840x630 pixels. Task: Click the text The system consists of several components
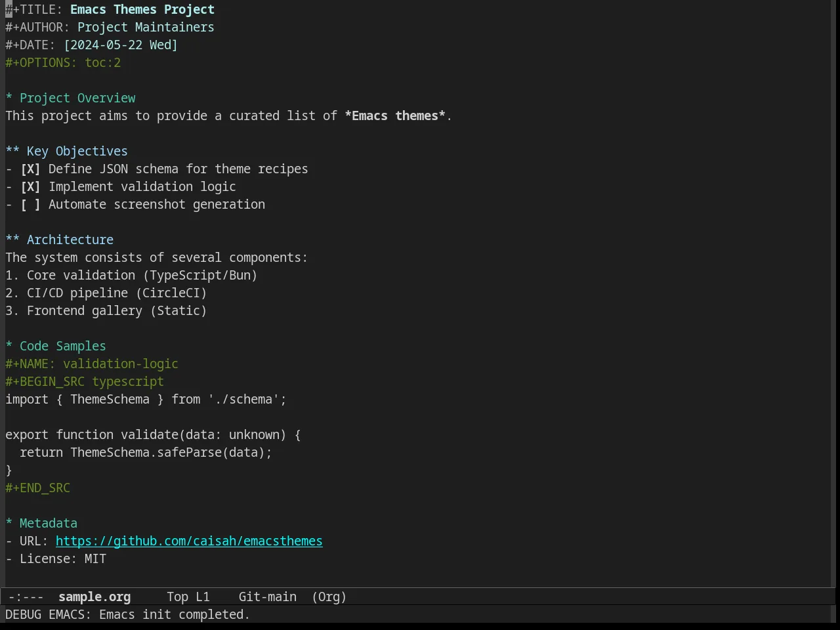tap(156, 257)
